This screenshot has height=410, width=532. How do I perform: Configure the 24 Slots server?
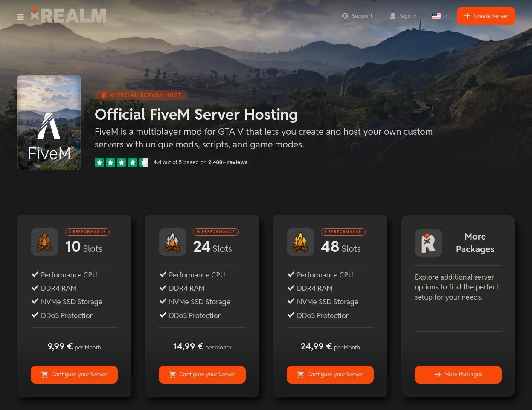tap(202, 375)
